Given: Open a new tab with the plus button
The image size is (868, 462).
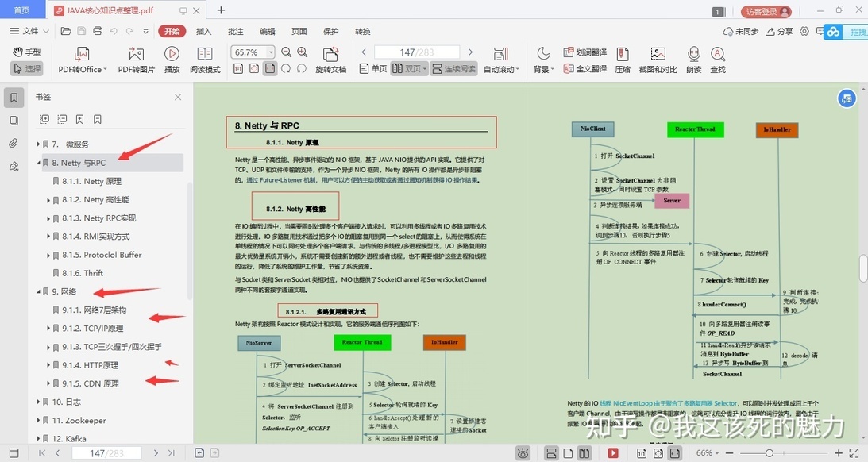Looking at the screenshot, I should tap(221, 10).
